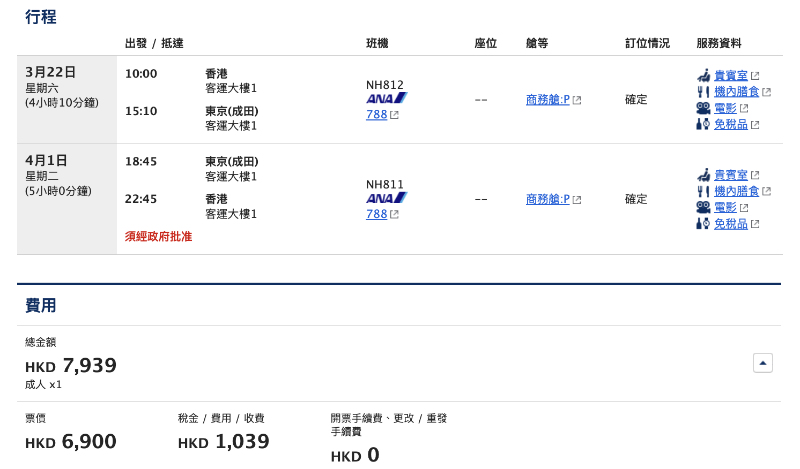
Task: Open 商務艙:P class link for NH812
Action: point(547,100)
